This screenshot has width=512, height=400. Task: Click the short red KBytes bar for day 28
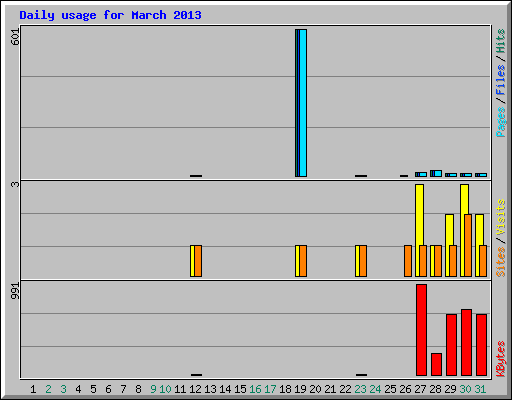[x=436, y=364]
